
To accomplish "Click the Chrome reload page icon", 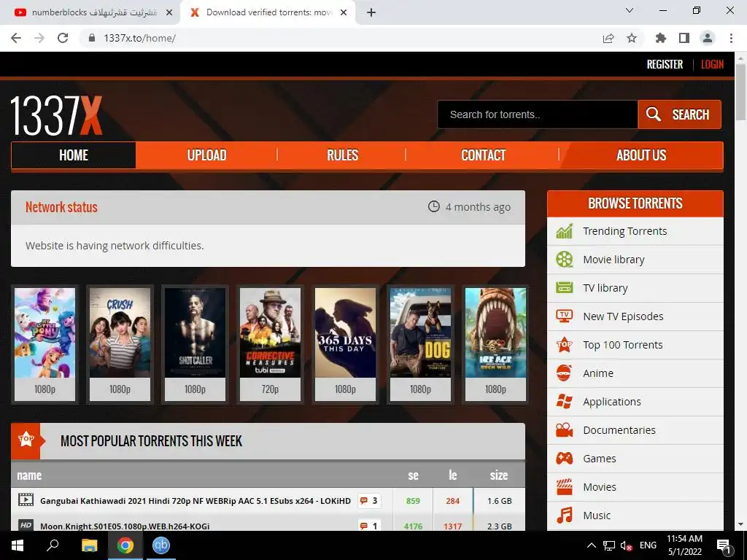I will (63, 38).
